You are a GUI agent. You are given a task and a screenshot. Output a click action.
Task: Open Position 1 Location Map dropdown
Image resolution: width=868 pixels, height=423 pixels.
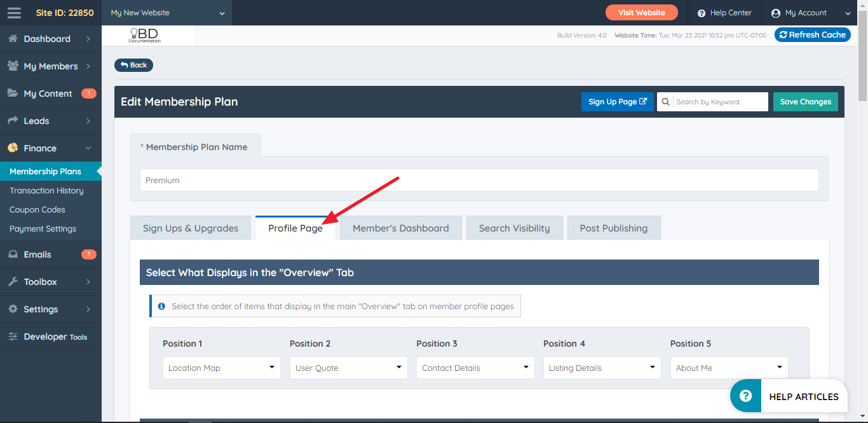[x=222, y=368]
